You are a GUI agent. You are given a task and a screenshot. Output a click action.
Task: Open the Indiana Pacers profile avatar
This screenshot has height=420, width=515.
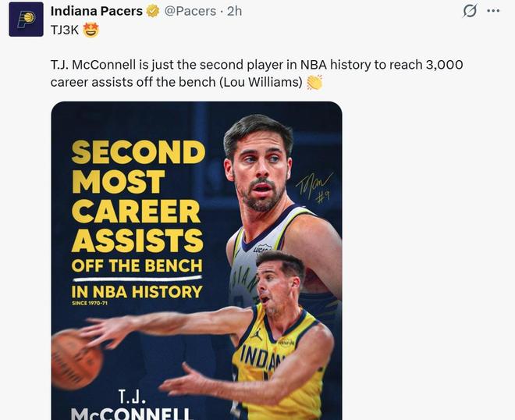[26, 19]
